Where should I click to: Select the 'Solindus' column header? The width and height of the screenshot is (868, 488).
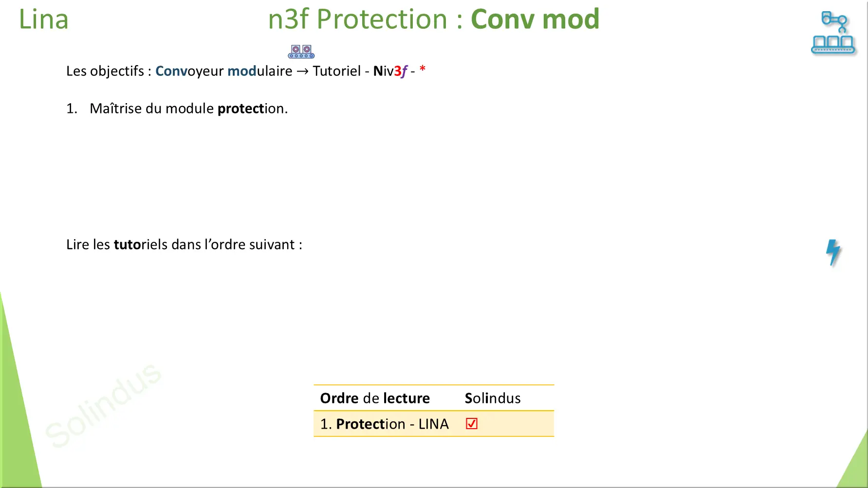492,398
